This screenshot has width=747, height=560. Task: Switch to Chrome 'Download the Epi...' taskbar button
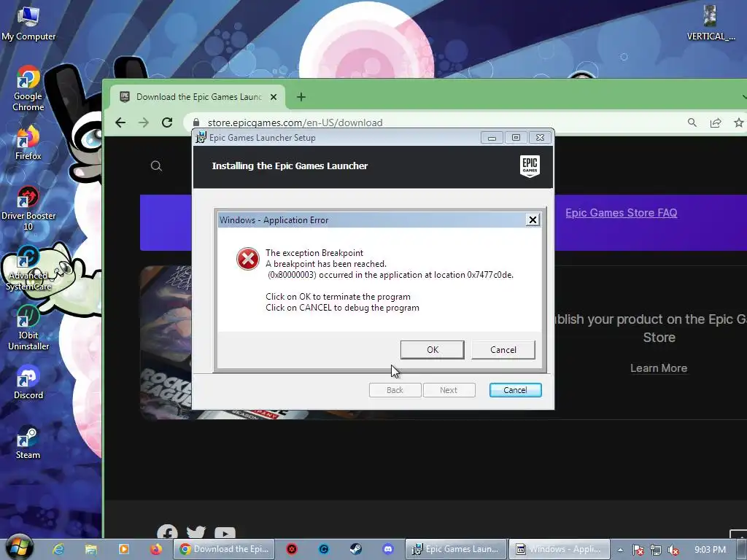pyautogui.click(x=224, y=549)
